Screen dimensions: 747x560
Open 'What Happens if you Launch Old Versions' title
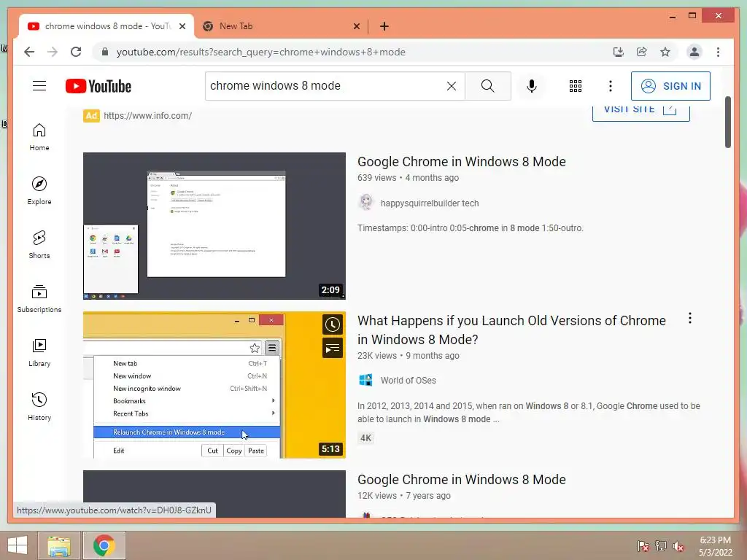click(x=511, y=330)
